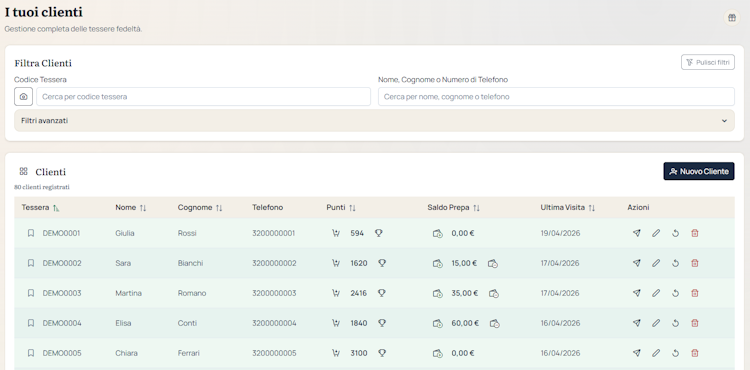
Task: Click the bookmark icon beside DEMO0003
Action: tap(31, 293)
